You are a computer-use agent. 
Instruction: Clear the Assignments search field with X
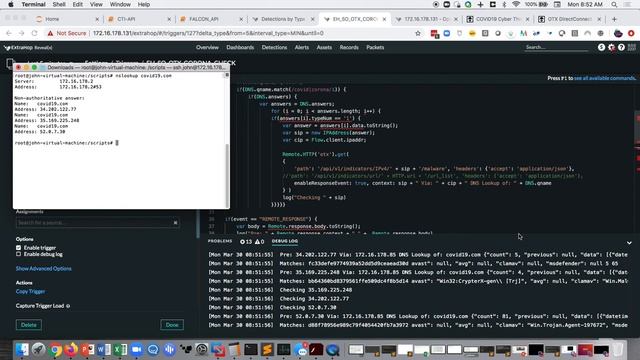176,223
